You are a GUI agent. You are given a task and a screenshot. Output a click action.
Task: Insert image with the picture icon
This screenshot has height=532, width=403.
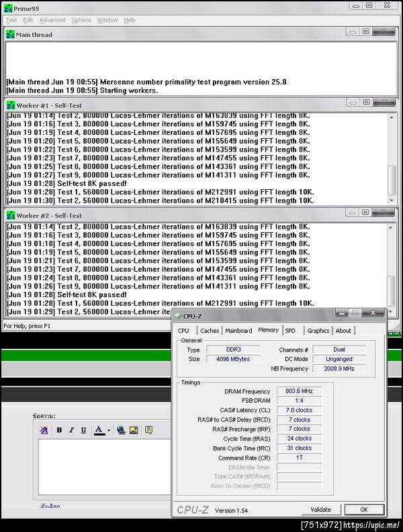click(x=134, y=430)
